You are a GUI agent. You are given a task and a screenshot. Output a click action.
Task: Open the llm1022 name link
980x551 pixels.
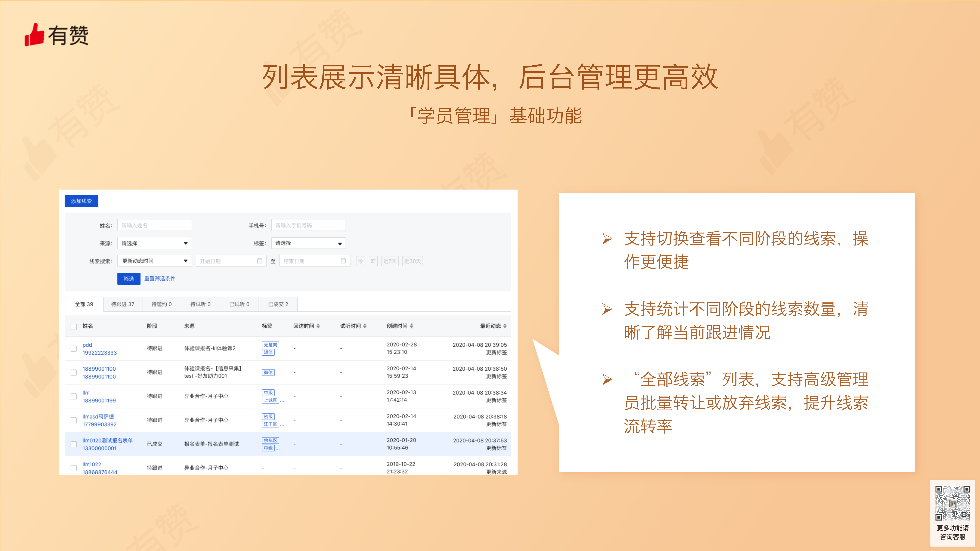point(92,464)
